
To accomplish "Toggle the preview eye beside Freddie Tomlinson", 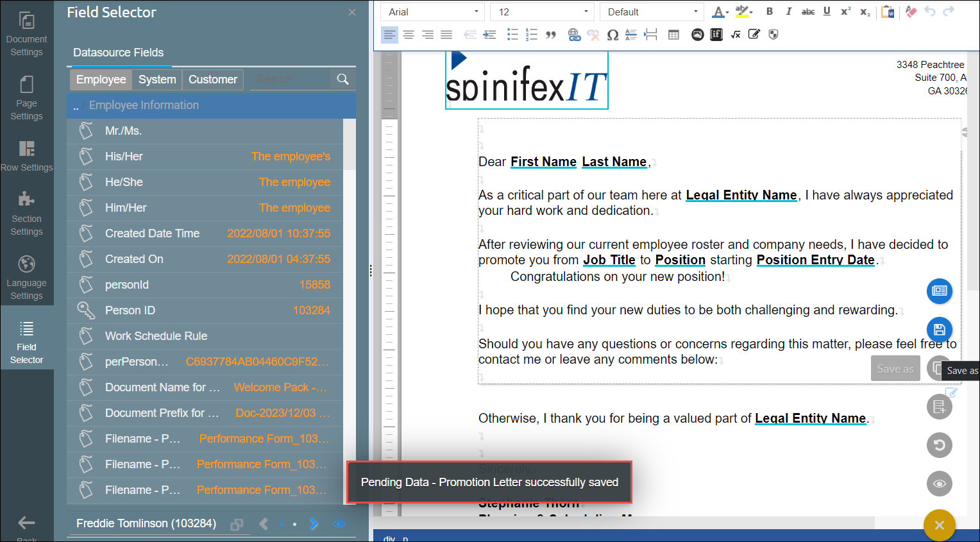I will coord(339,524).
